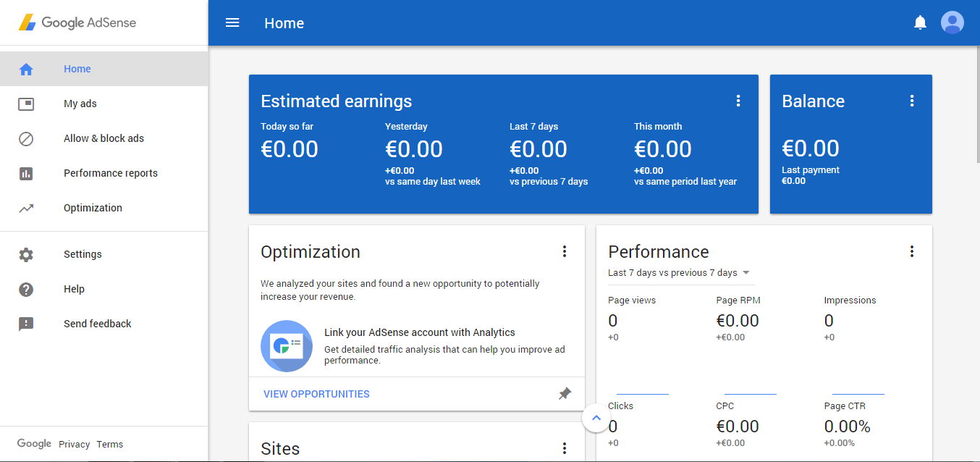Open the account profile avatar
Viewport: 980px width, 462px height.
(x=952, y=22)
